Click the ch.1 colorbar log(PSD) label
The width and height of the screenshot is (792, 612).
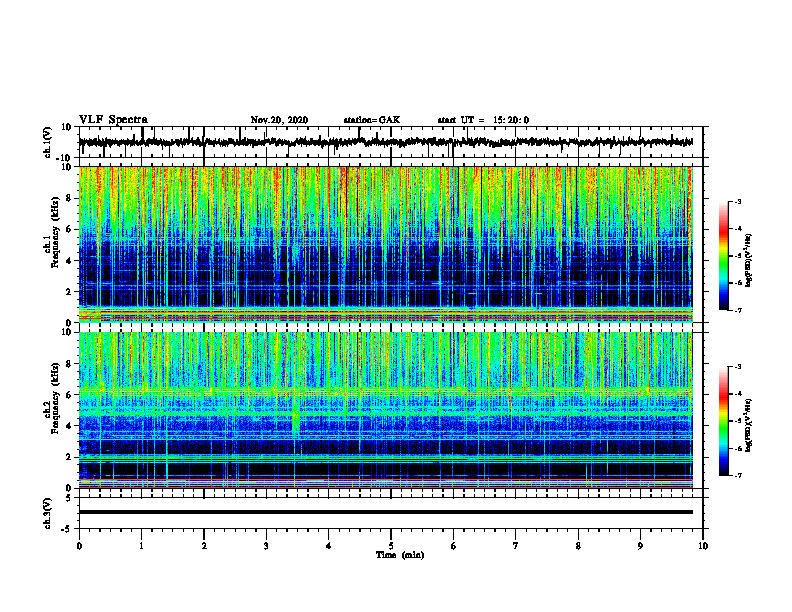(x=749, y=260)
